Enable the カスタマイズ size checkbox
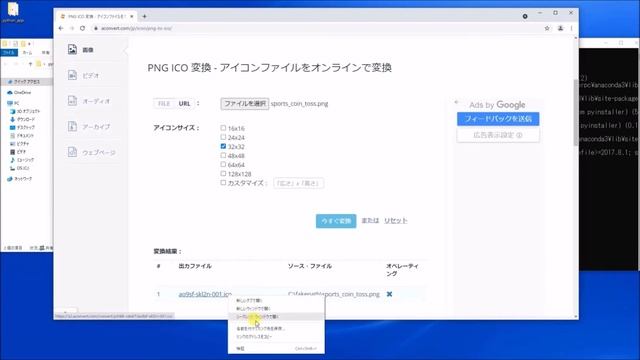Viewport: 640px width, 360px height. tap(223, 182)
